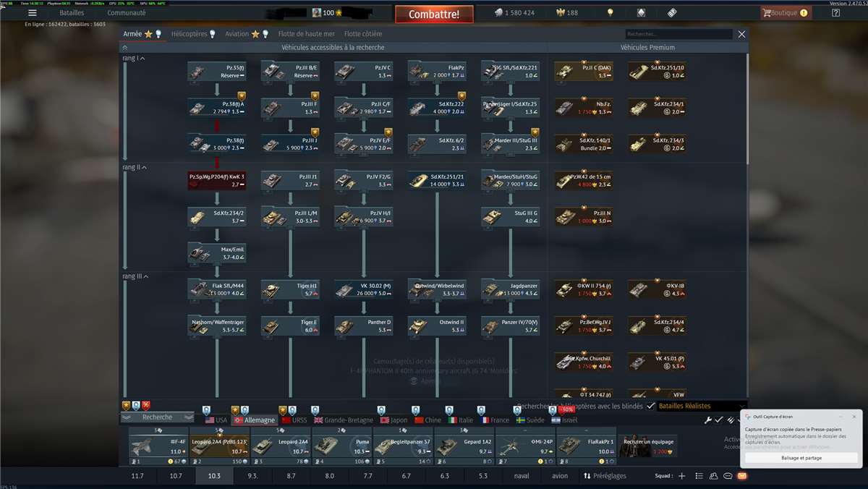Viewport: 868px width, 489px height.
Task: Open the Boutique shop cart
Action: coord(785,13)
